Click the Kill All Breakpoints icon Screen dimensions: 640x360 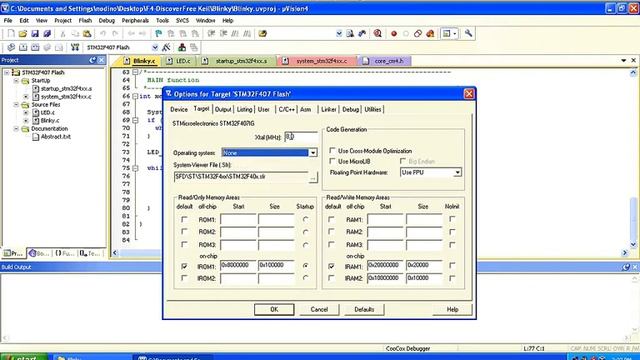430,33
